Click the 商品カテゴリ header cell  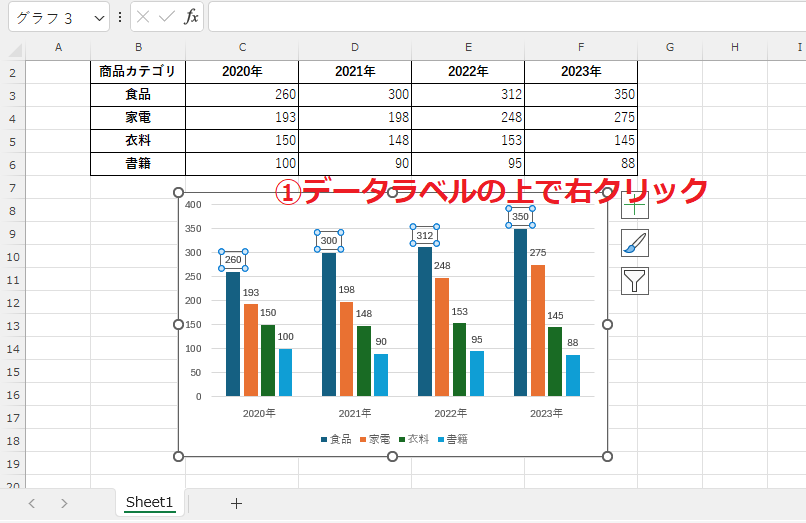tap(138, 71)
